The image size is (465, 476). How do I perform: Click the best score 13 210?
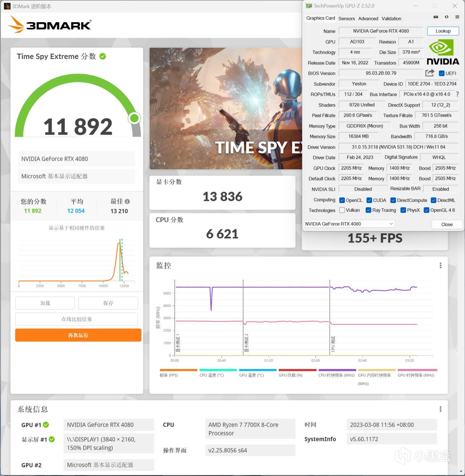click(x=119, y=211)
